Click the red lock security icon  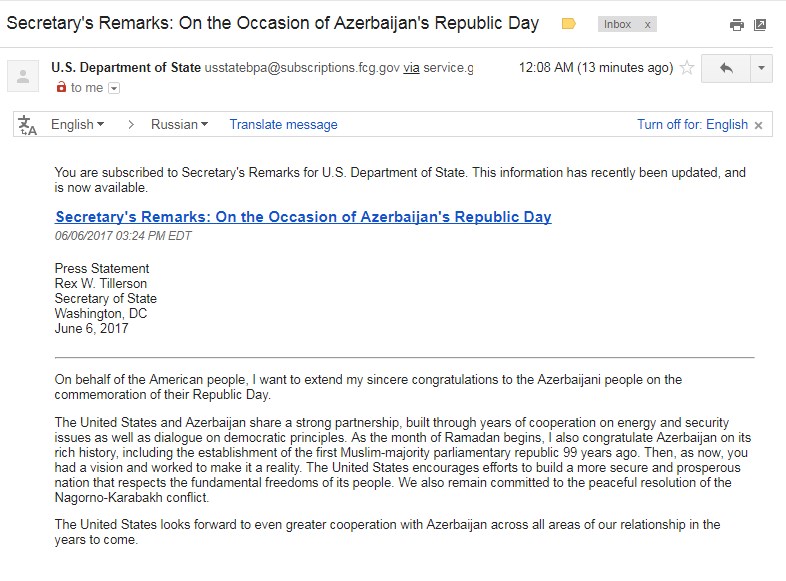(x=61, y=87)
